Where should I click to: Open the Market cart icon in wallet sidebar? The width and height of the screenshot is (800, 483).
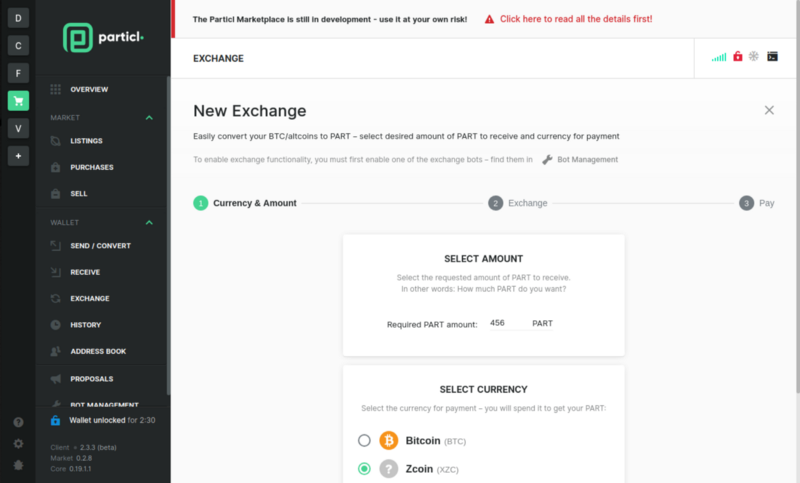[18, 100]
